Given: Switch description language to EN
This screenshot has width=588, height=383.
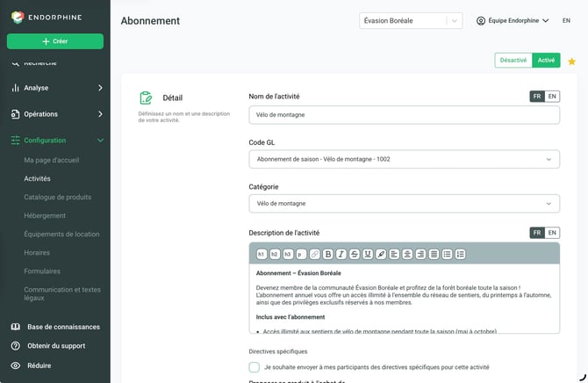Looking at the screenshot, I should click(x=552, y=233).
